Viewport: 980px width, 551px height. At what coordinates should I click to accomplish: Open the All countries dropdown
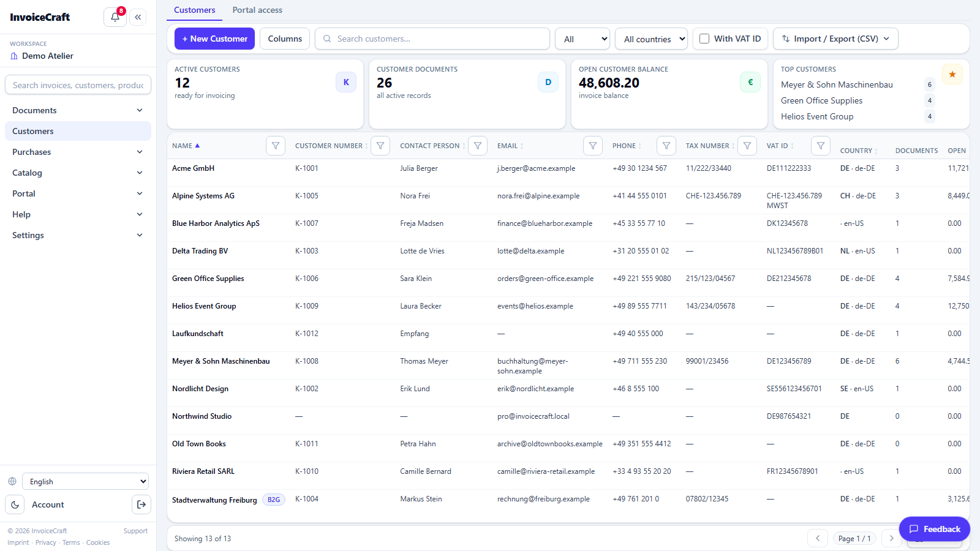[x=651, y=39]
